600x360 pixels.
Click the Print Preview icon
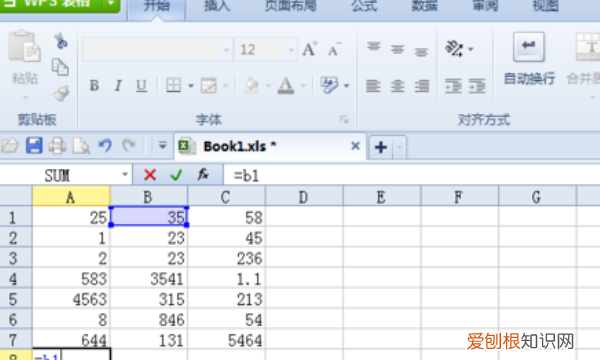click(x=82, y=146)
